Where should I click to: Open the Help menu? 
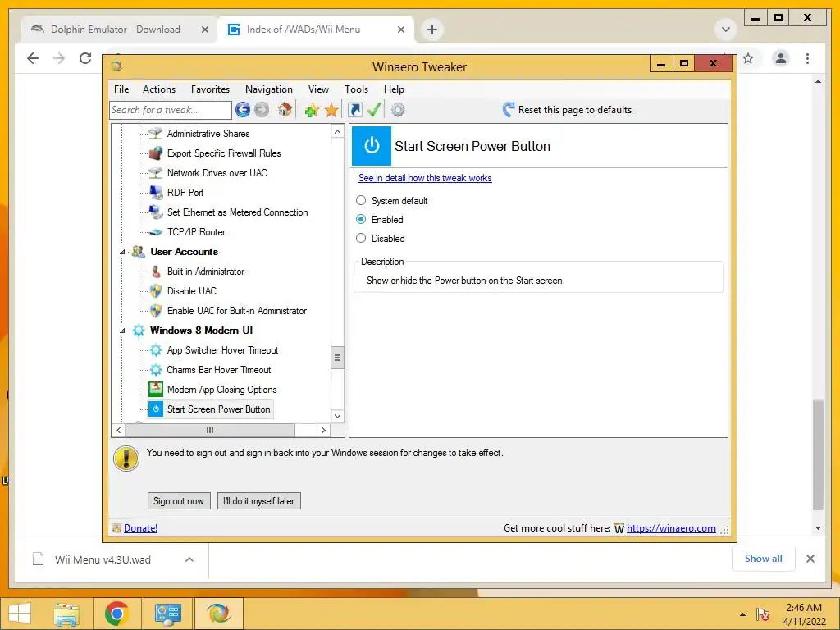(394, 89)
